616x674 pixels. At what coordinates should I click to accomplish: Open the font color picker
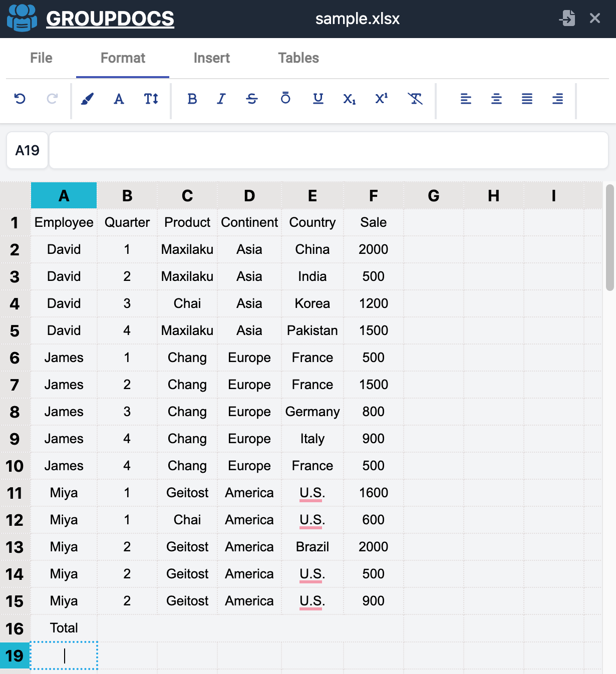pos(119,99)
